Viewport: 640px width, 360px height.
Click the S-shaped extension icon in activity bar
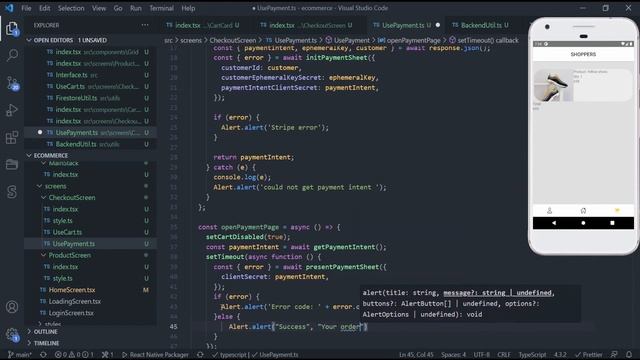click(12, 191)
